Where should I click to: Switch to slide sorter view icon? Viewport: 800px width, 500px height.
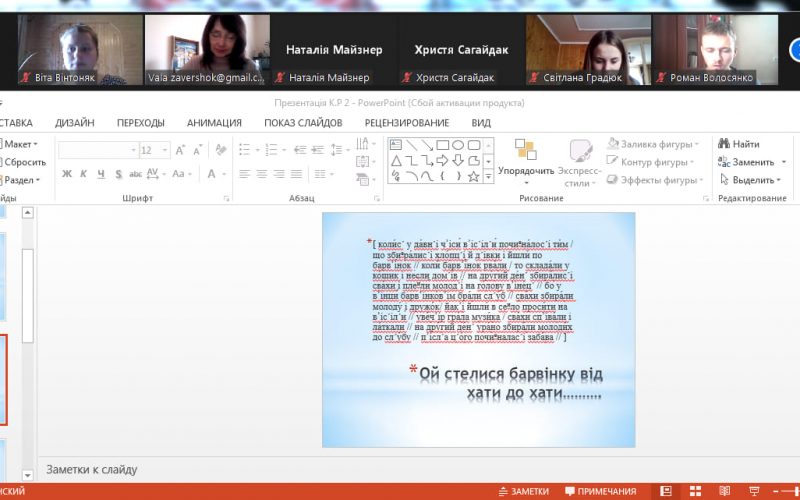698,491
